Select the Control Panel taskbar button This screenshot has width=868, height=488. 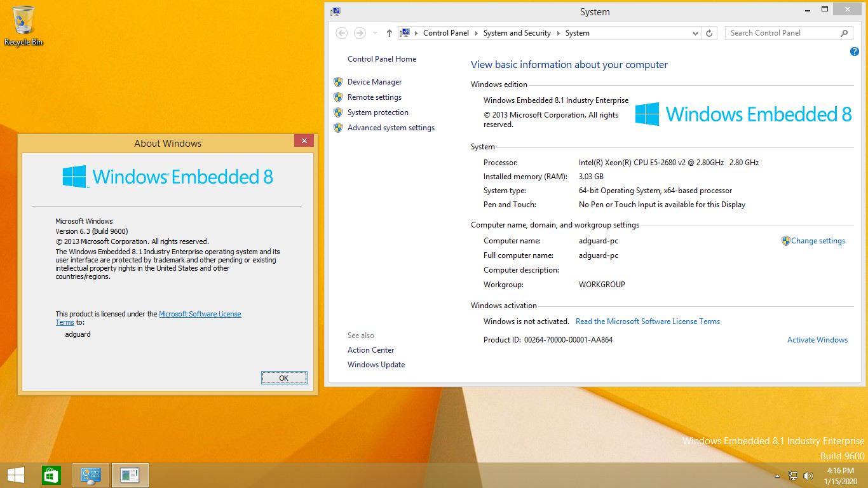point(91,475)
